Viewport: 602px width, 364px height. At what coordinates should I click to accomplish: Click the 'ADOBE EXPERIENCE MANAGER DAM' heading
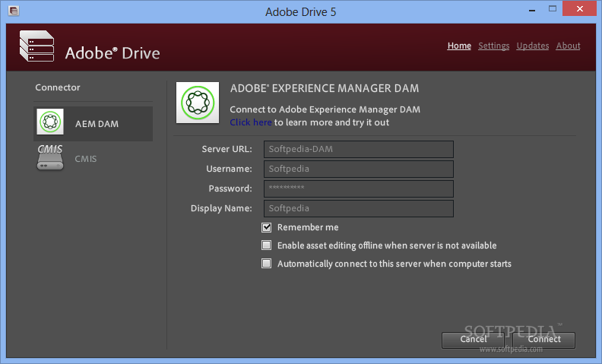tap(325, 88)
